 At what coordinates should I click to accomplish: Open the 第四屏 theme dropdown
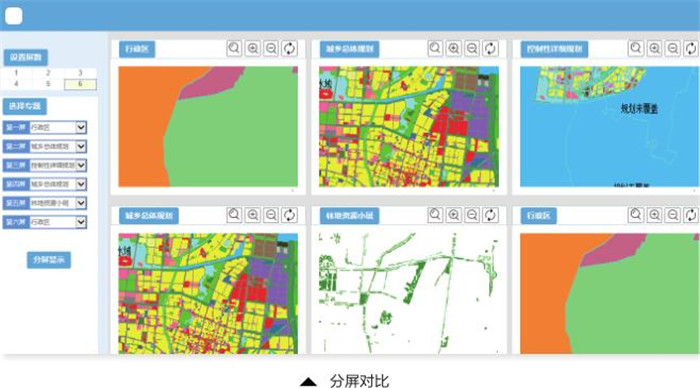(x=81, y=184)
